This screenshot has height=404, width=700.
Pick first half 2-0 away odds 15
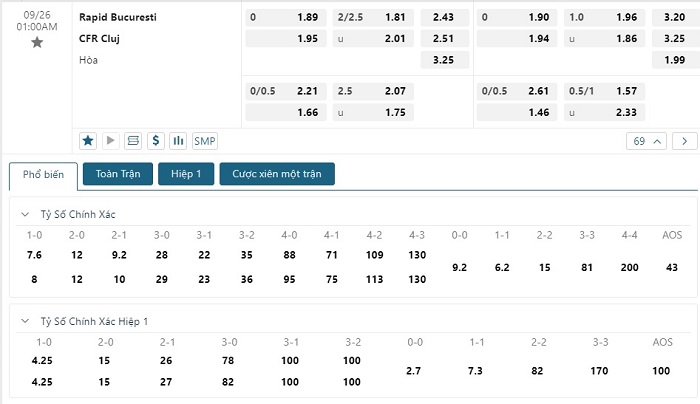104,382
